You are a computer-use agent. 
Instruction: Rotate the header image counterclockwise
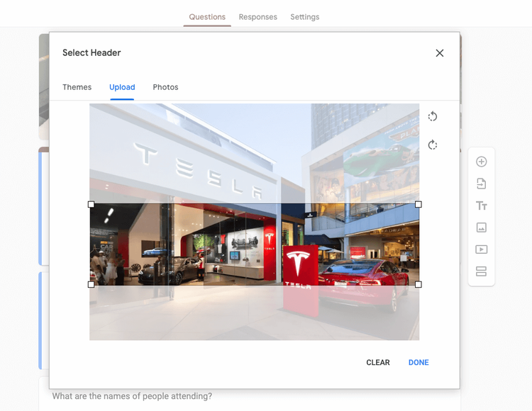pyautogui.click(x=433, y=117)
